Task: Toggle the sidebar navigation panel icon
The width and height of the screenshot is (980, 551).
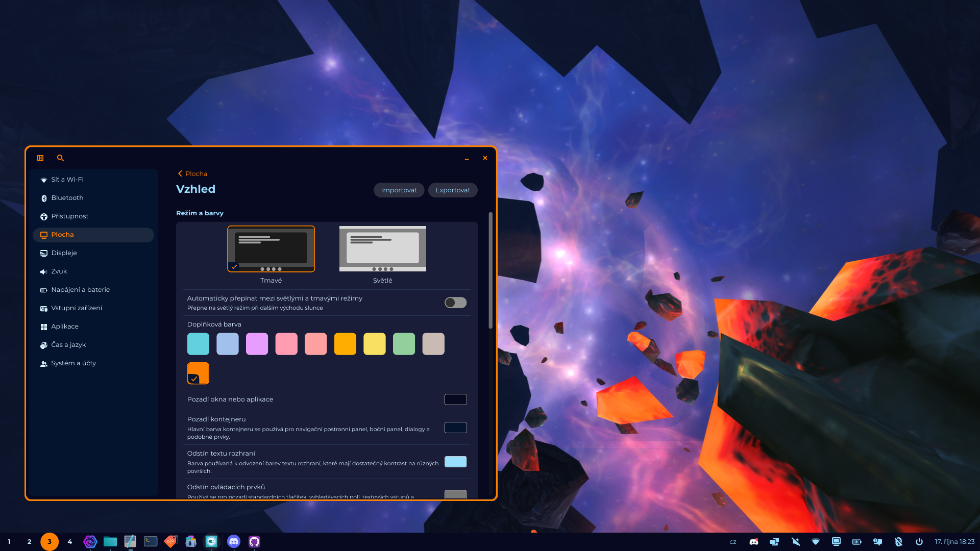Action: pyautogui.click(x=40, y=158)
